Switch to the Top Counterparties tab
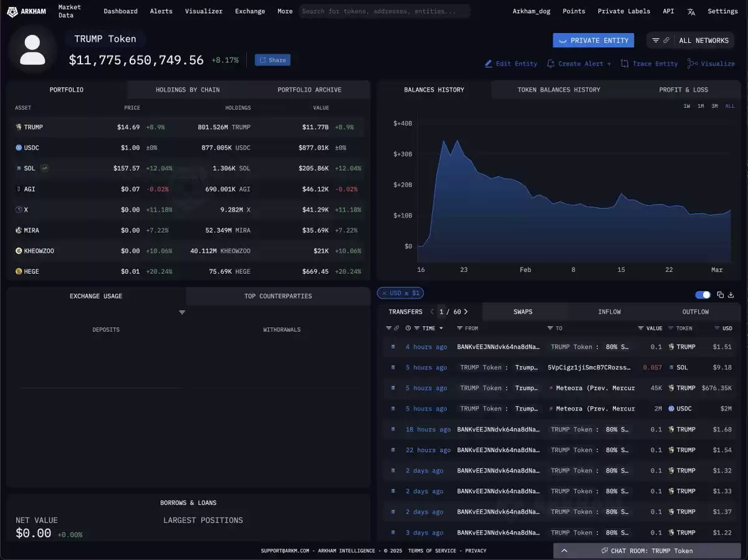 (x=278, y=296)
